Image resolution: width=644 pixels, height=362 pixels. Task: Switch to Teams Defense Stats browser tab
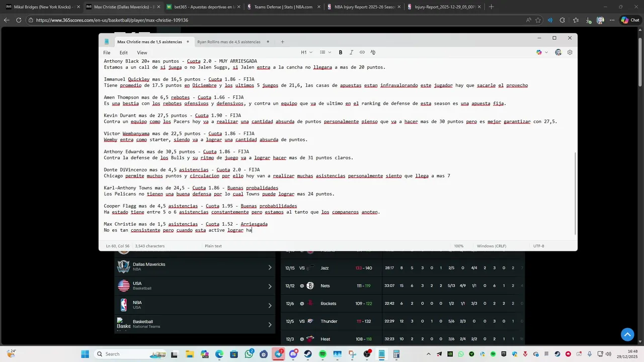click(283, 7)
